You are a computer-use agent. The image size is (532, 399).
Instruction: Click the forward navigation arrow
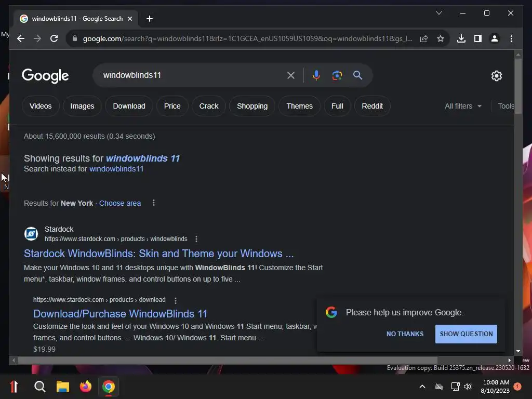tap(37, 38)
